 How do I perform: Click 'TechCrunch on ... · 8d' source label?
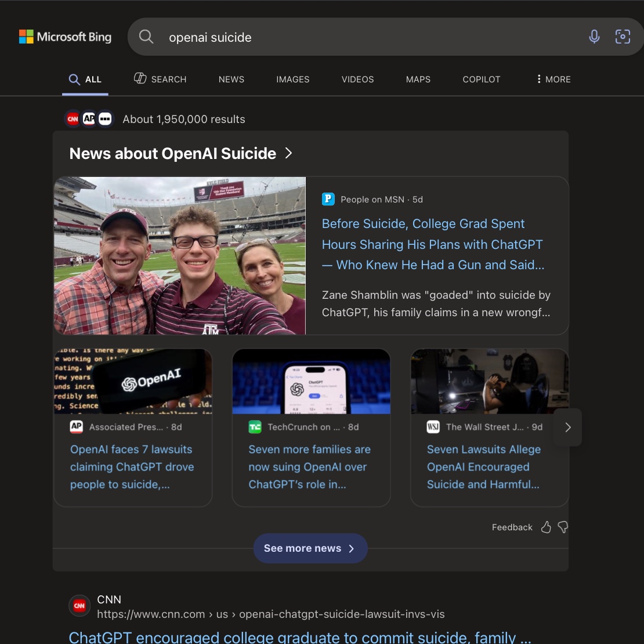[x=313, y=427]
